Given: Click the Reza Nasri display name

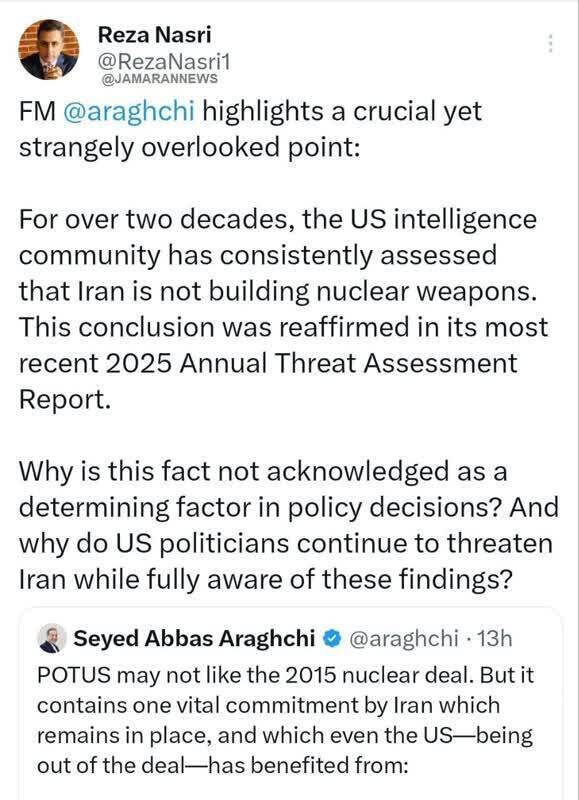Looking at the screenshot, I should 154,35.
